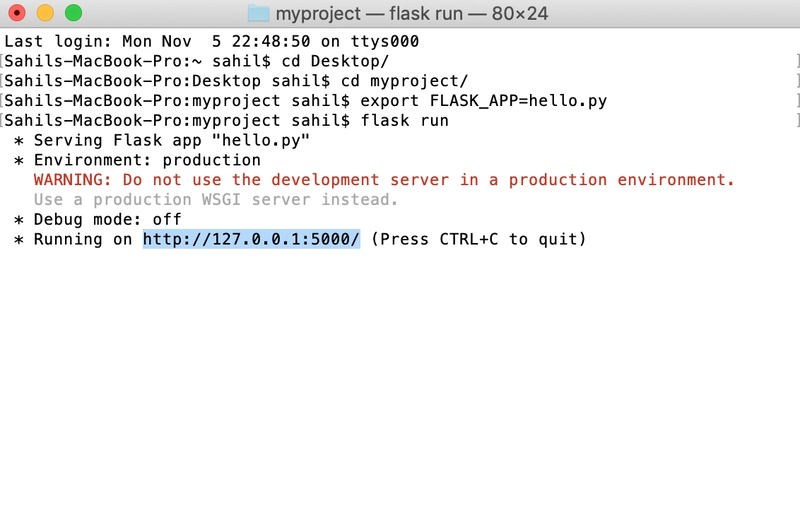Image resolution: width=800 pixels, height=506 pixels.
Task: Click the gray "Use a production WSGI server" text
Action: (216, 200)
